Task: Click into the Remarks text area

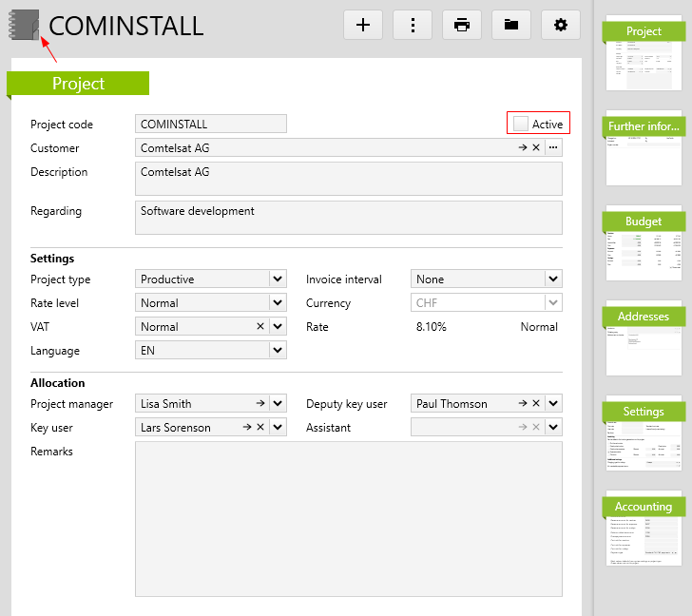Action: 348,518
